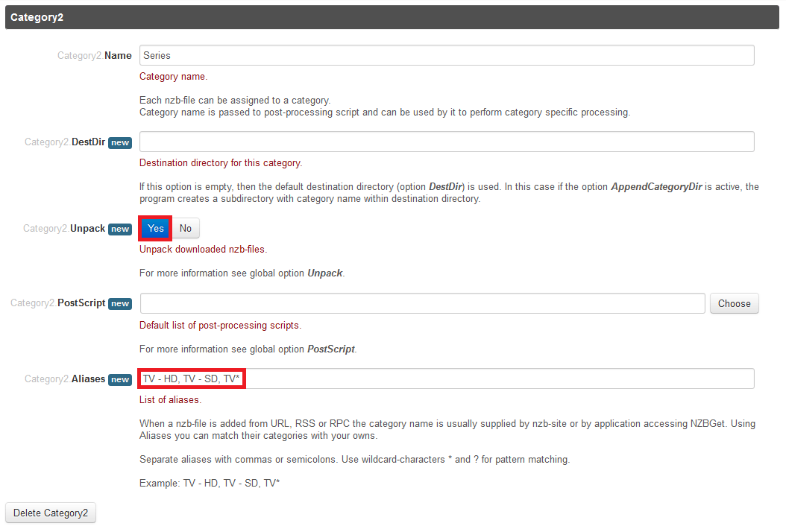Open the italic DestDir option link

tap(446, 186)
